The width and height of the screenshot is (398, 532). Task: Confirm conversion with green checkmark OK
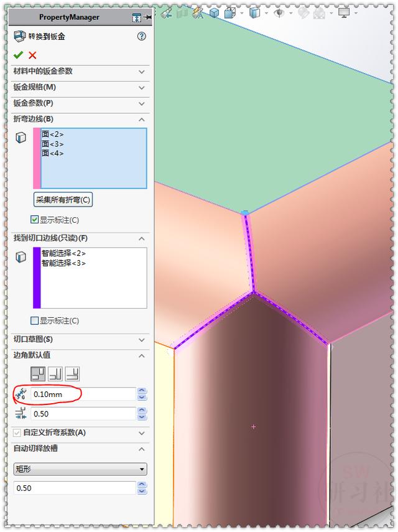click(18, 55)
